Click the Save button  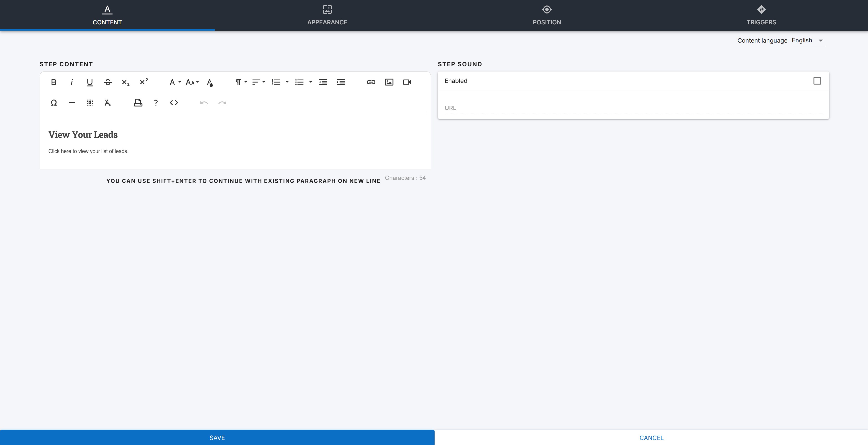[x=217, y=437]
